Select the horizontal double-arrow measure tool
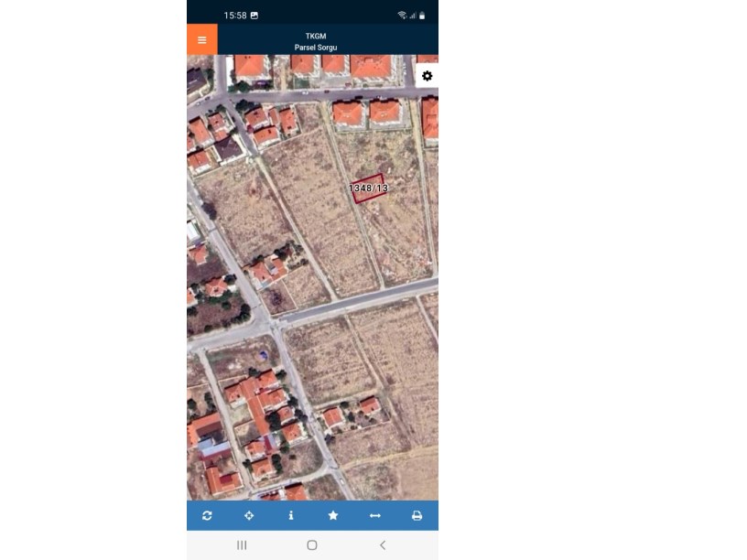 click(x=374, y=516)
